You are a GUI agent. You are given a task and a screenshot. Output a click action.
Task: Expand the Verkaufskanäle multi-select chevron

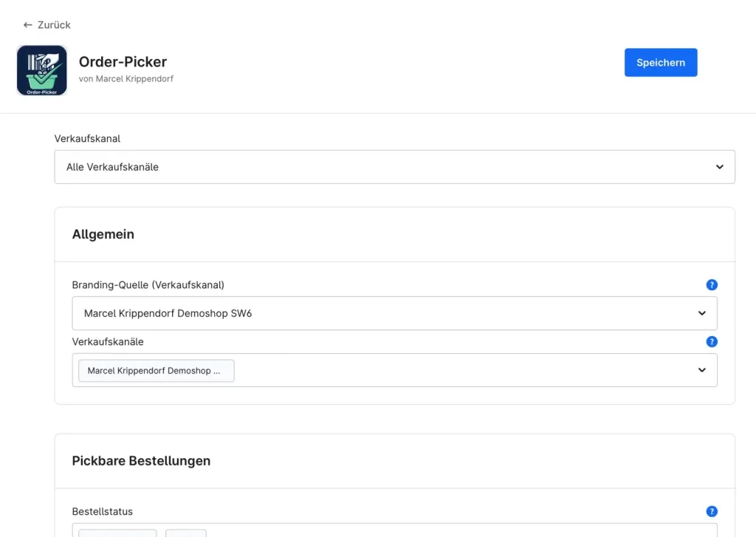[702, 370]
